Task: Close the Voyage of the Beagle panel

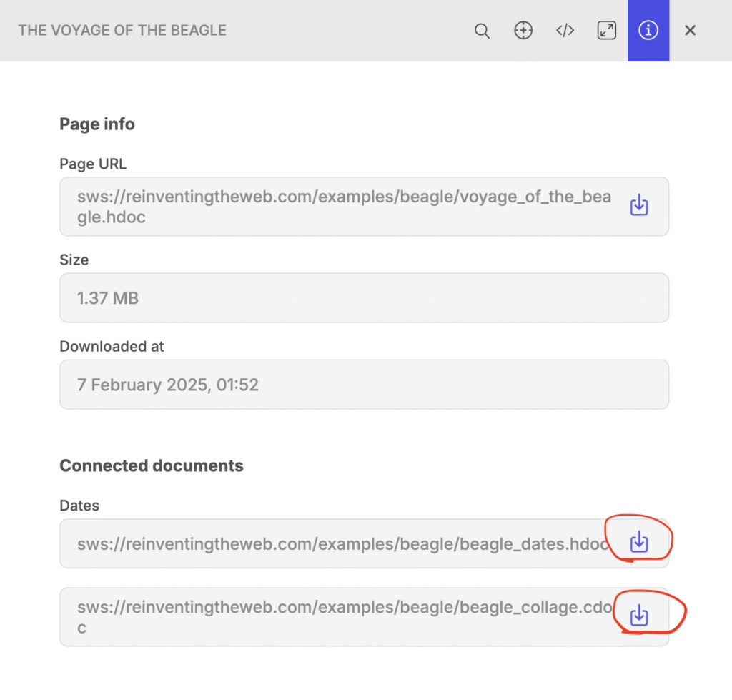Action: (690, 31)
